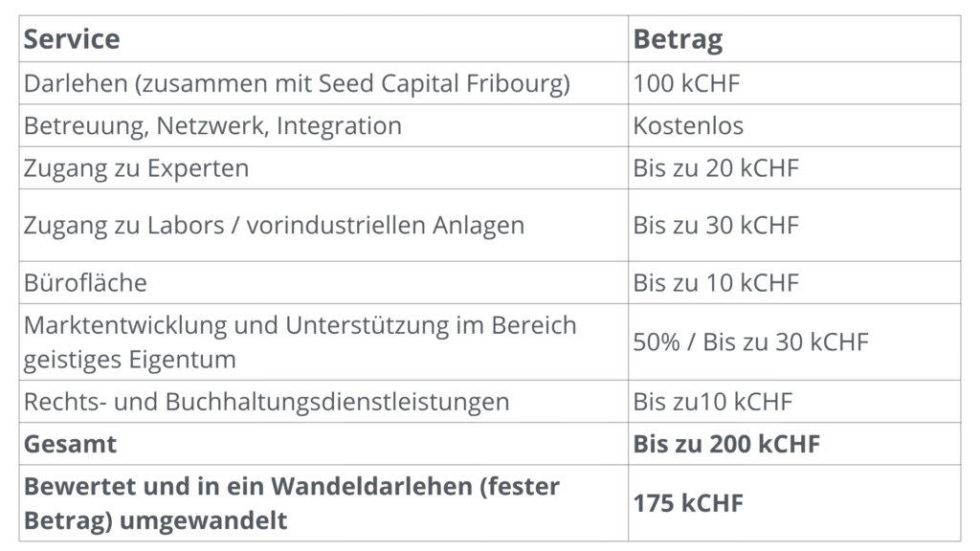This screenshot has width=980, height=551.
Task: Click the bold "175 kCHF" cell
Action: 688,503
